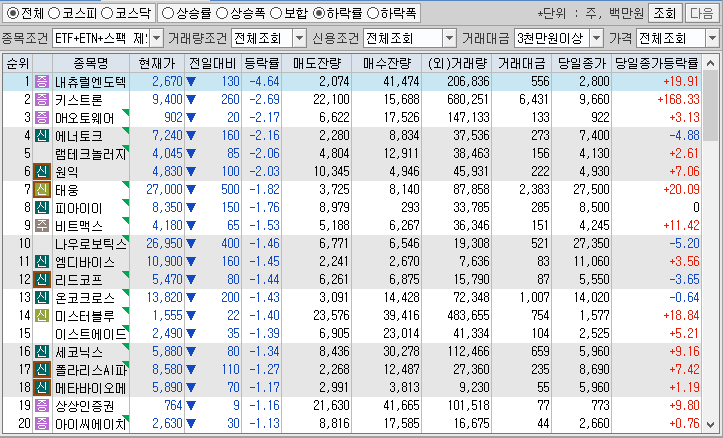Click the 신 badge beside 온코크로스
The width and height of the screenshot is (723, 438).
[42, 297]
